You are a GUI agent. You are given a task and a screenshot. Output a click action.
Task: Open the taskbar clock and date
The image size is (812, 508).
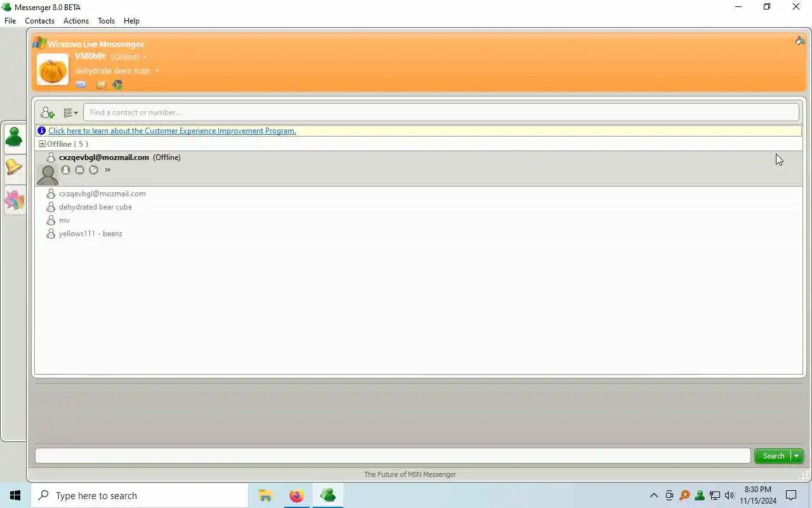758,495
